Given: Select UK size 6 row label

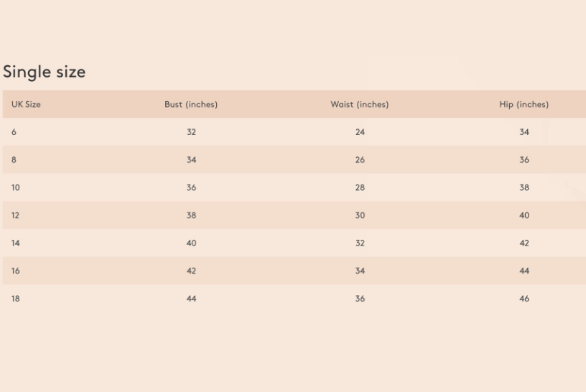Looking at the screenshot, I should [x=14, y=132].
